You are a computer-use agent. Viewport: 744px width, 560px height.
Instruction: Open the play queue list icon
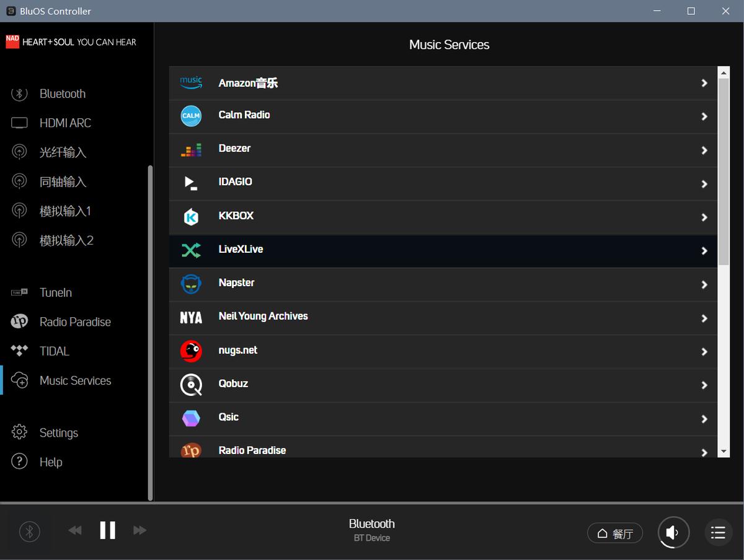(718, 532)
